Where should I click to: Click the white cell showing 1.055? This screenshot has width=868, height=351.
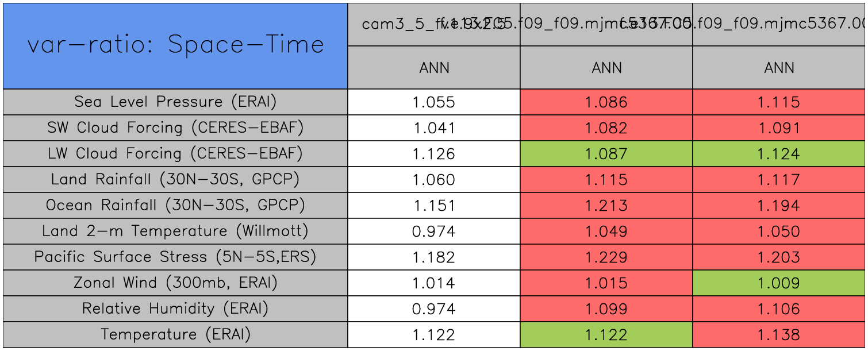coord(434,102)
